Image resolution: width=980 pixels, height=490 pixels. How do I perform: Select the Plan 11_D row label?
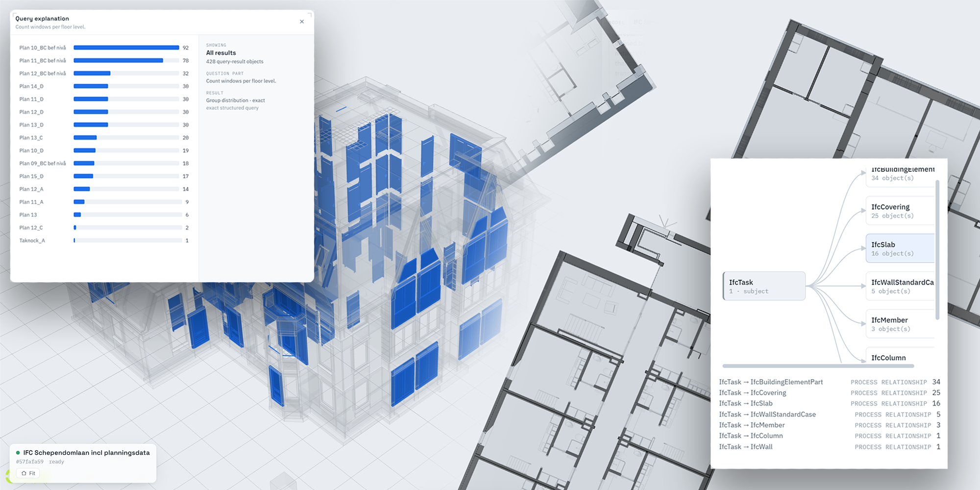click(x=31, y=99)
